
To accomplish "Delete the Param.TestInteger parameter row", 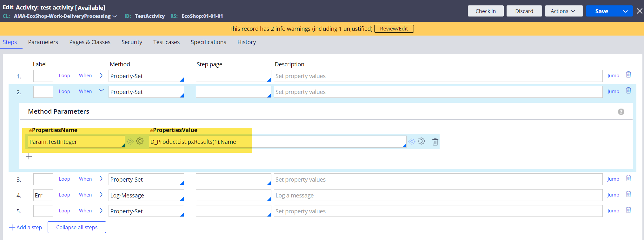I will (x=435, y=142).
